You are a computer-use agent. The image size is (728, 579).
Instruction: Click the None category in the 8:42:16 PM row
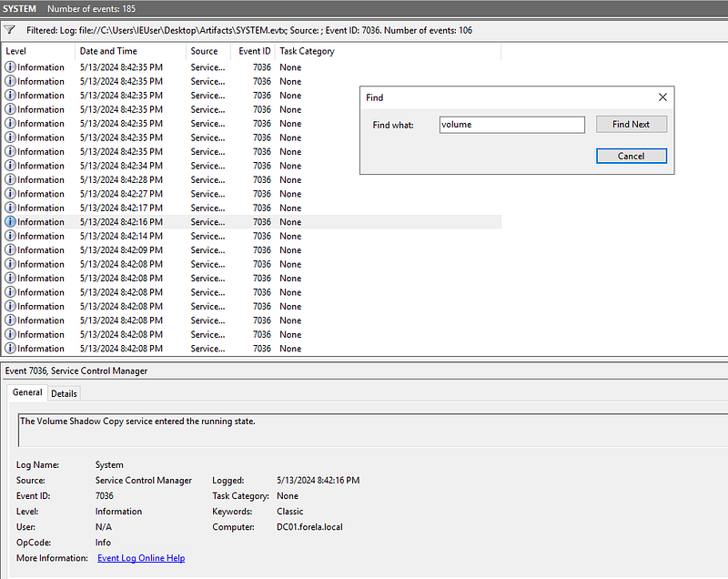pyautogui.click(x=290, y=222)
